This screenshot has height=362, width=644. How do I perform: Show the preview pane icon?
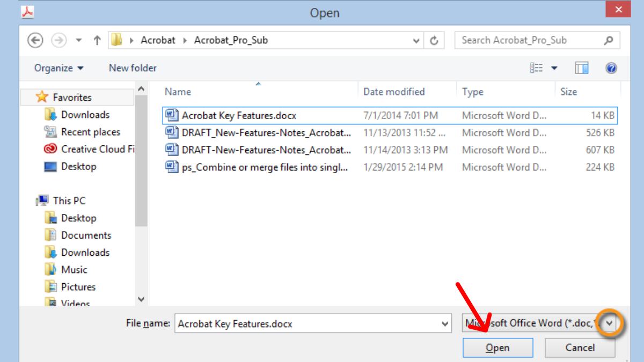pyautogui.click(x=582, y=68)
